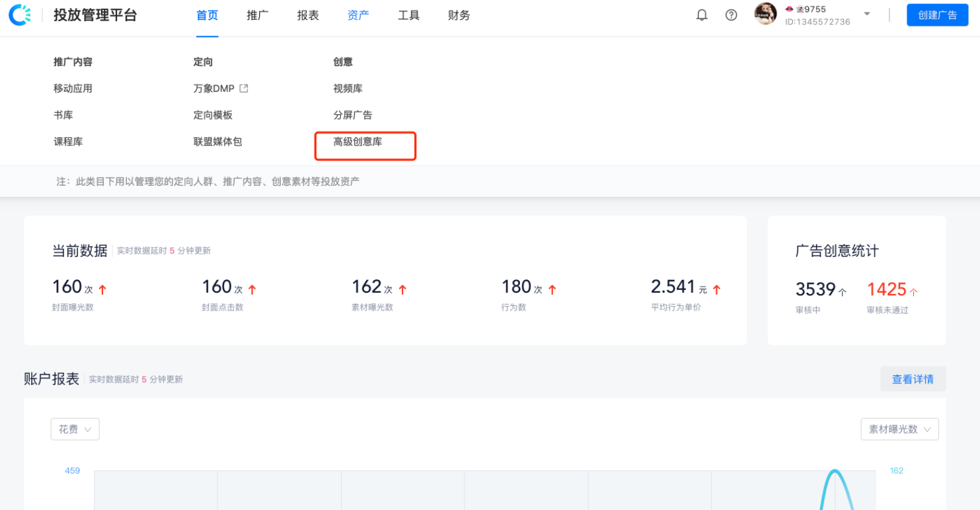980x510 pixels.
Task: Click the 创建广告 button
Action: pos(937,15)
